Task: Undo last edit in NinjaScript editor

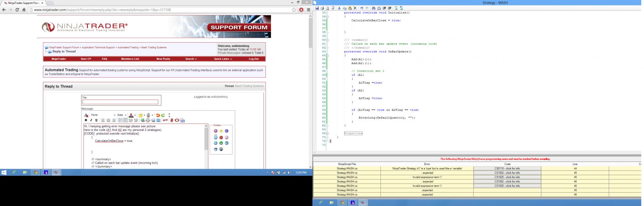Action: [362, 8]
